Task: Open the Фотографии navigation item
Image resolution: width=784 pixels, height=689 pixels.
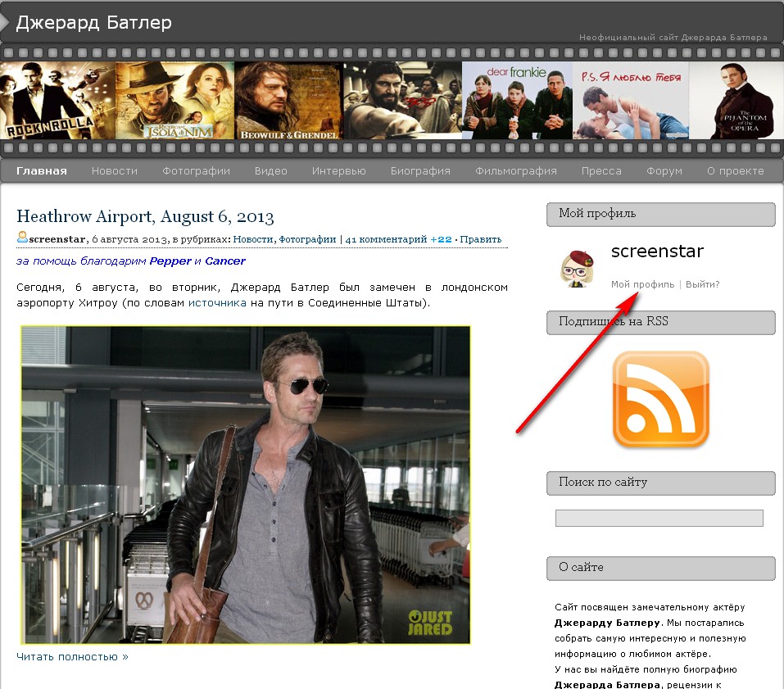Action: pyautogui.click(x=196, y=171)
